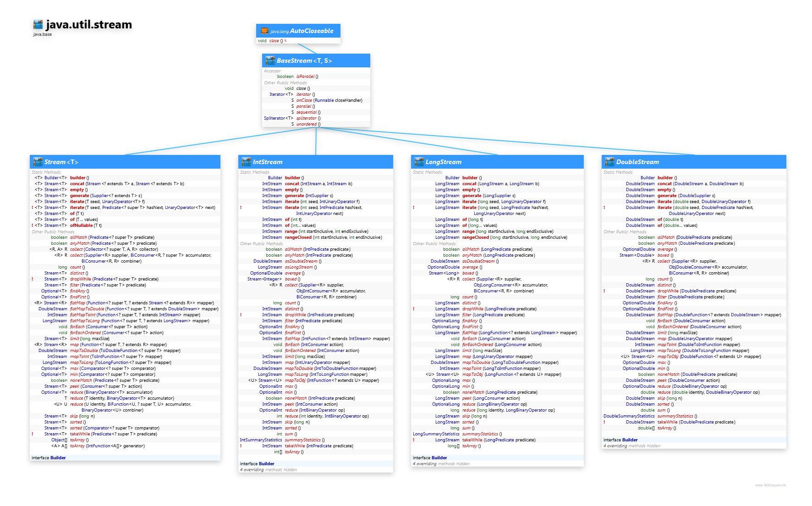Click the DoubleSummaryStatistics return type link

(x=629, y=416)
